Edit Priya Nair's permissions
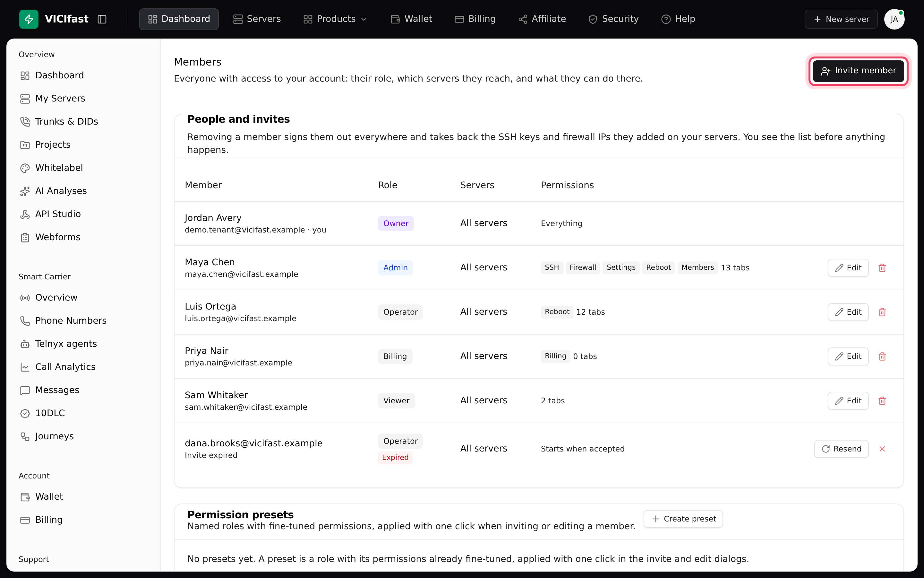This screenshot has height=578, width=924. [x=848, y=356]
